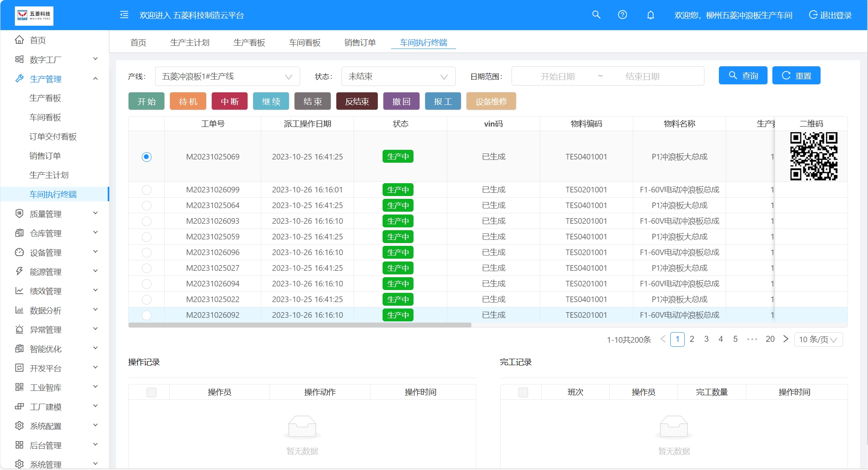Click the 工厂建模 sidebar icon
The width and height of the screenshot is (868, 470).
pyautogui.click(x=19, y=406)
